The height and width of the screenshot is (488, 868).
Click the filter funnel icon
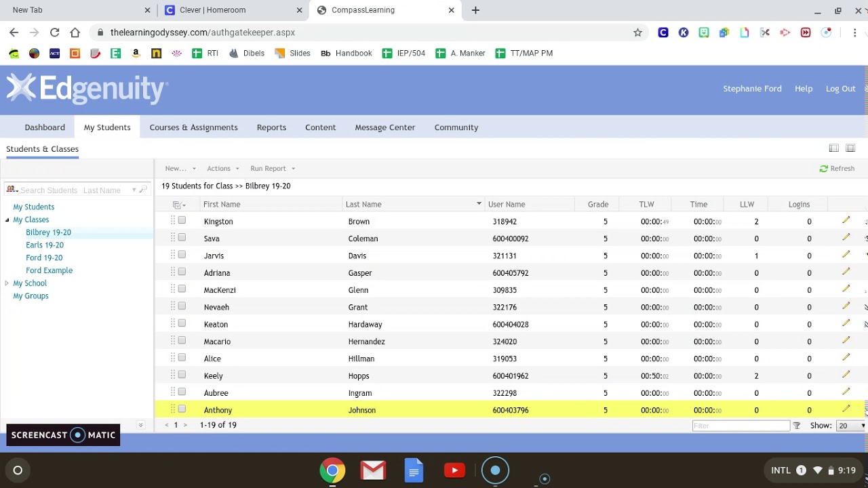tap(797, 426)
